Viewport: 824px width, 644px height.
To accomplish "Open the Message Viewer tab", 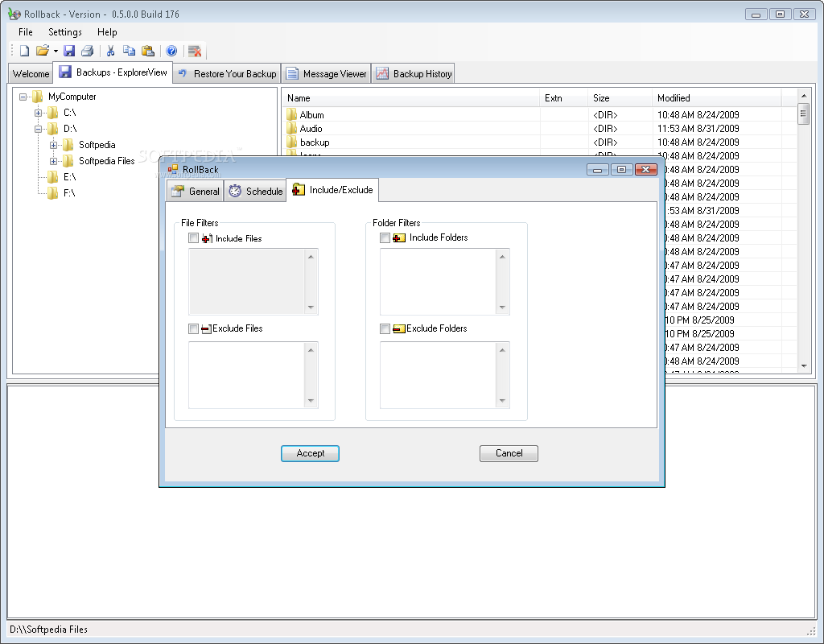I will coord(327,73).
